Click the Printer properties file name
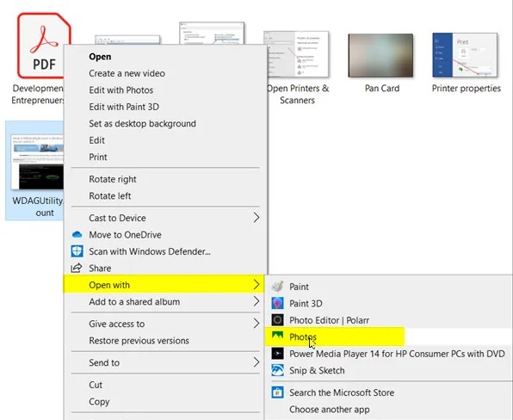 pos(467,89)
